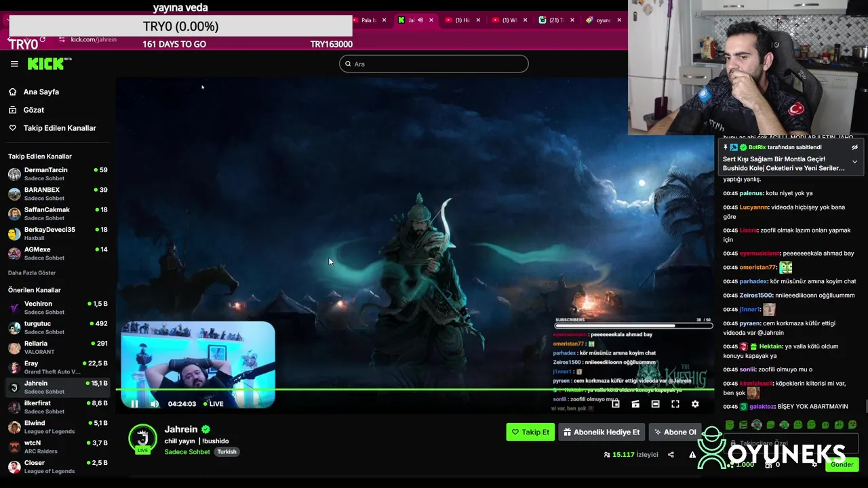Click the kick.com/jahrein address bar
This screenshot has height=488, width=868.
click(x=94, y=39)
